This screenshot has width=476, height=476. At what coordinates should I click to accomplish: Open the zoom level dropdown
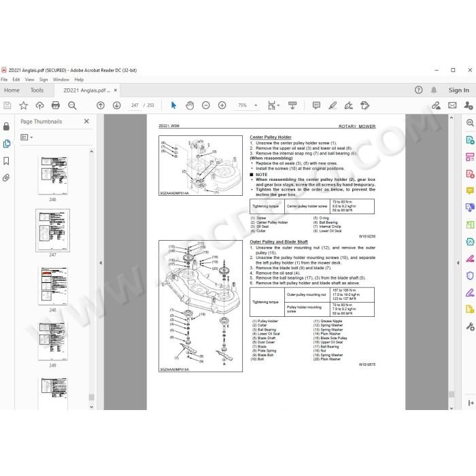pyautogui.click(x=256, y=105)
